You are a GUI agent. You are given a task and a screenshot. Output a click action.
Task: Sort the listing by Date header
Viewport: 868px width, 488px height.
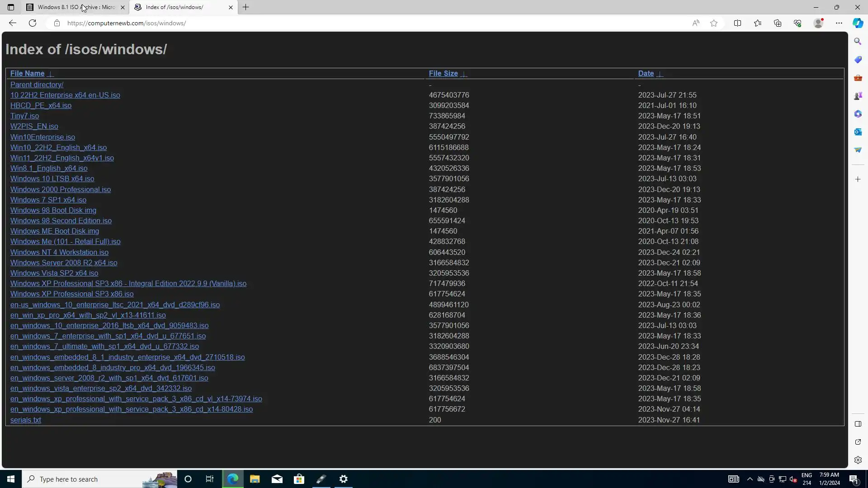646,74
